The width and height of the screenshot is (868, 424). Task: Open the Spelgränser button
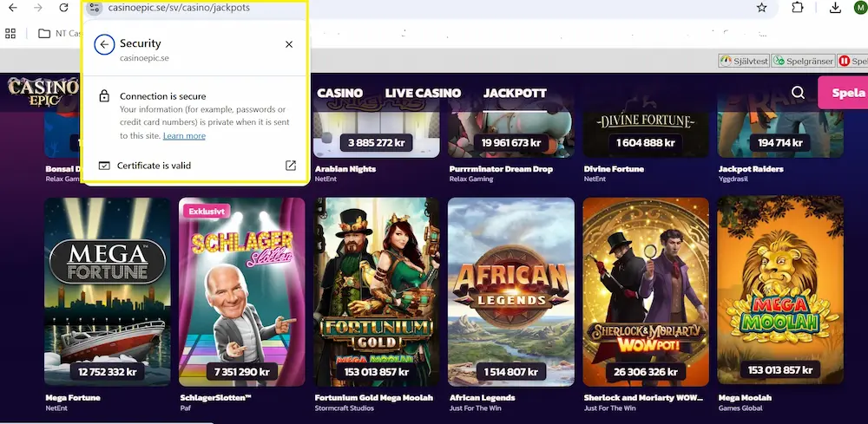[803, 61]
